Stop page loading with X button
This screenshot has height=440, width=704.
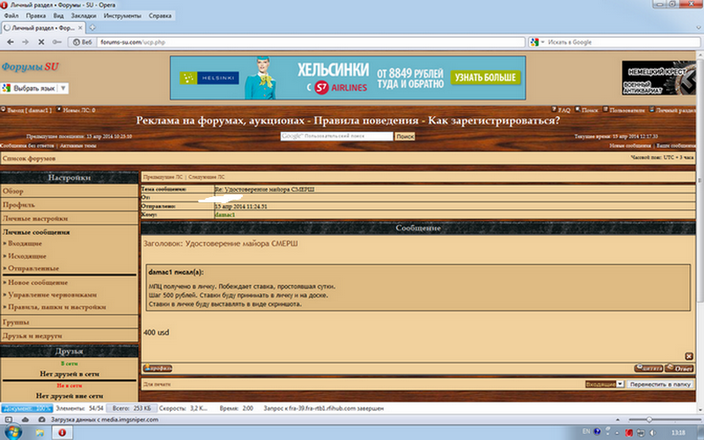39,42
